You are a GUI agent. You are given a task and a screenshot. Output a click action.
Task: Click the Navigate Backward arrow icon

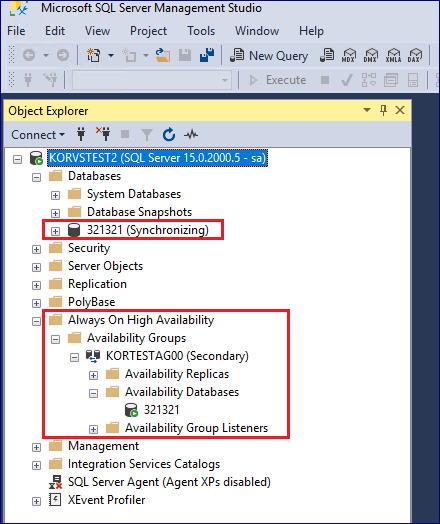click(x=29, y=55)
